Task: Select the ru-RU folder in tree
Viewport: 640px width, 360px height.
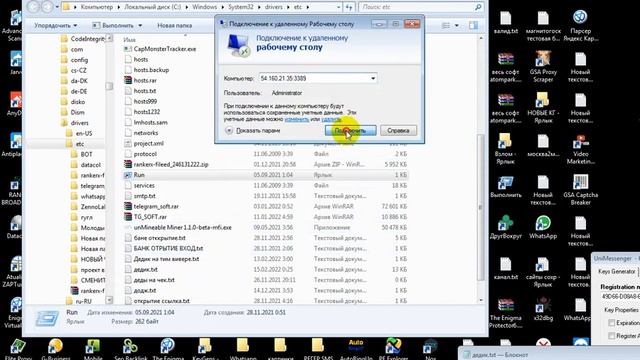Action: click(83, 301)
